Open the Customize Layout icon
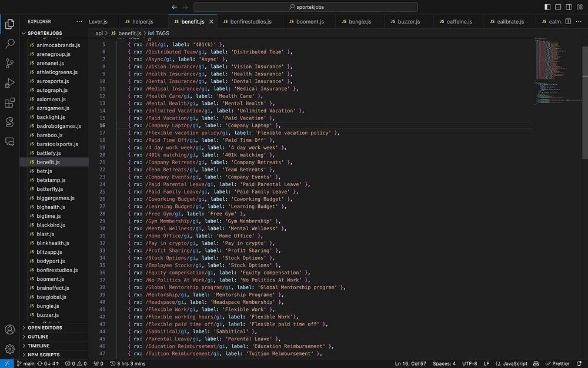Image resolution: width=588 pixels, height=368 pixels. click(579, 7)
